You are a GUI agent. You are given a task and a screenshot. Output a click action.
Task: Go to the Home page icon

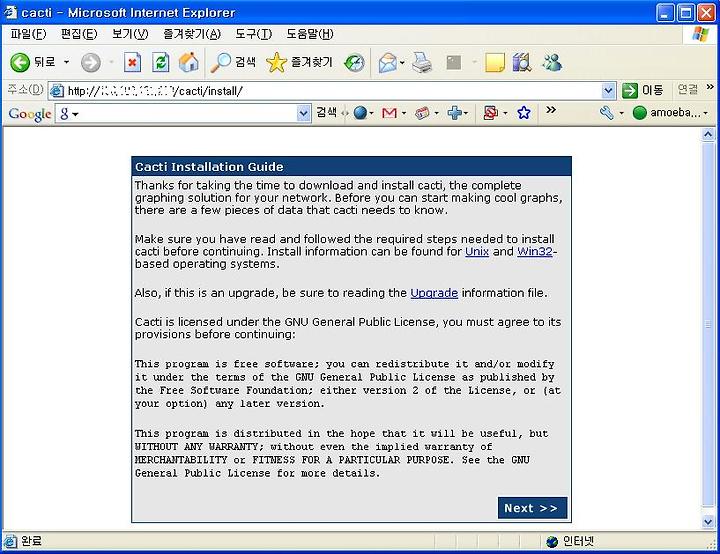[x=189, y=62]
